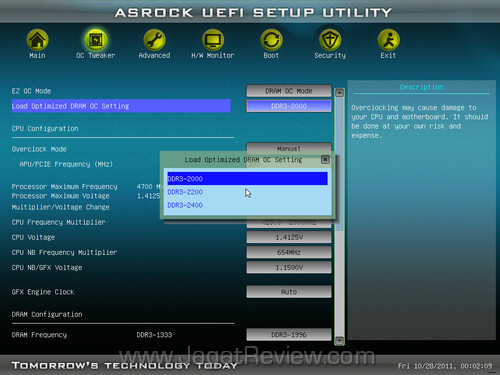The image size is (500, 375).
Task: Select Multiplier/Voltage Change row
Action: [60, 207]
